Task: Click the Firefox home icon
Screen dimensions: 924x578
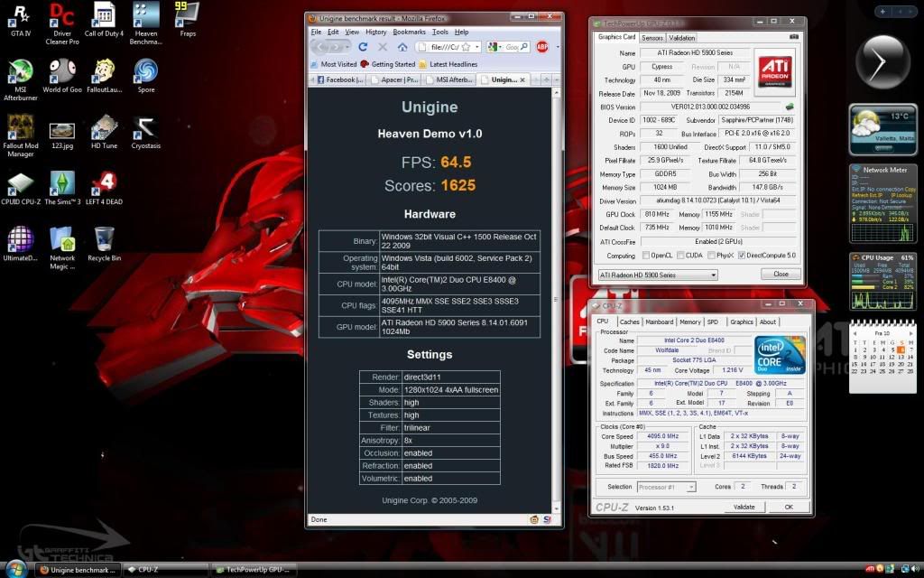Action: coord(402,47)
